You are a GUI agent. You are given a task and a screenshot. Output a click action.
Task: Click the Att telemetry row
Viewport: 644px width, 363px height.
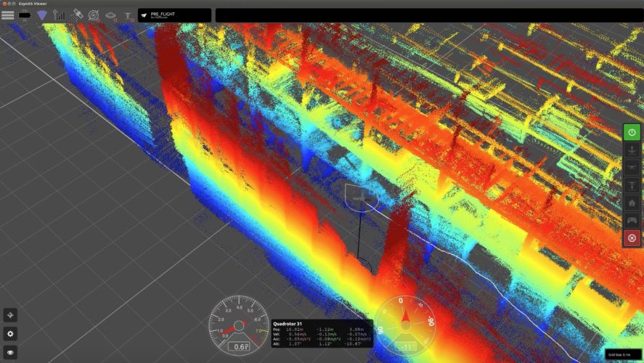[317, 344]
